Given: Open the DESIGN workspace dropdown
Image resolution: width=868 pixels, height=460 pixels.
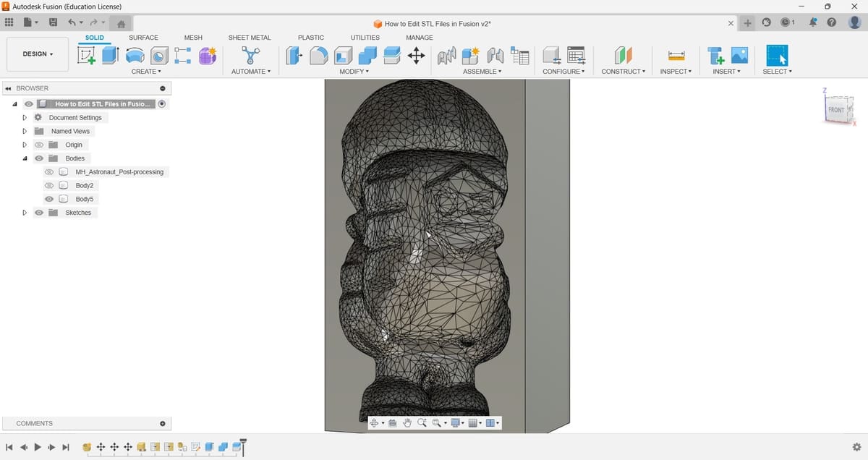Looking at the screenshot, I should (x=38, y=54).
